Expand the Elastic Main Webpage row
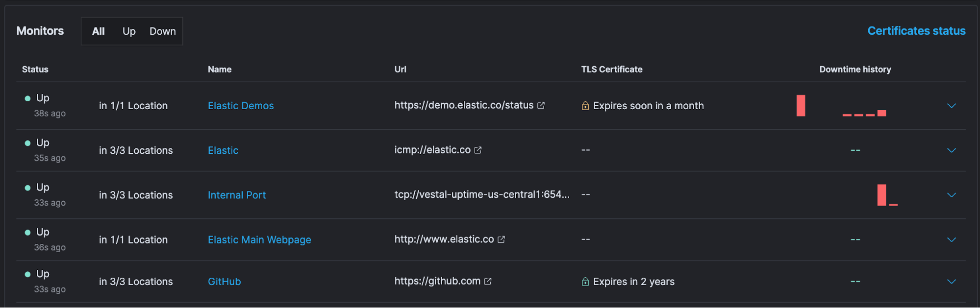This screenshot has height=308, width=980. click(952, 240)
